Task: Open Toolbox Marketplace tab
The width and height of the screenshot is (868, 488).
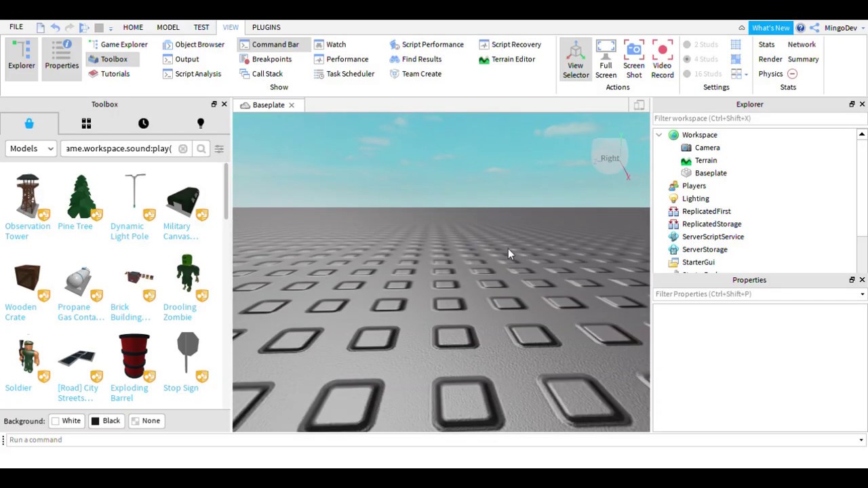Action: [x=29, y=123]
